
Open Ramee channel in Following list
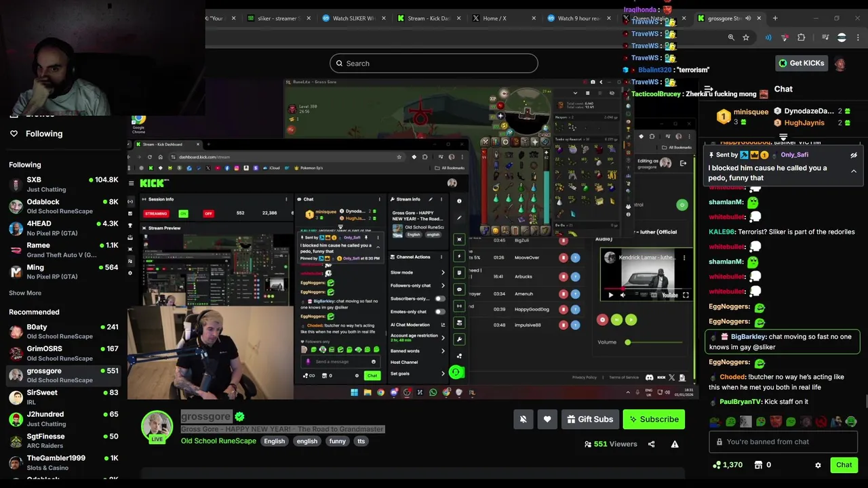coord(64,249)
